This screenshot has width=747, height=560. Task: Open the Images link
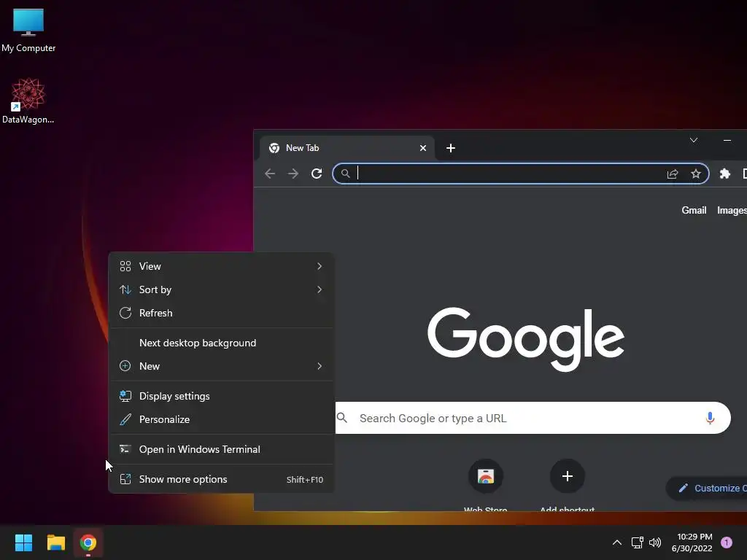pyautogui.click(x=732, y=211)
